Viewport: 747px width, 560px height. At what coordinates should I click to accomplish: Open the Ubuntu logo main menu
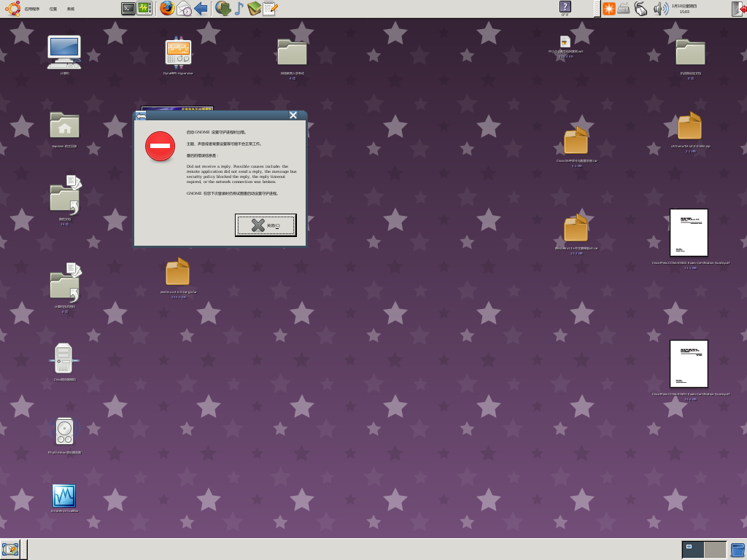(x=12, y=9)
